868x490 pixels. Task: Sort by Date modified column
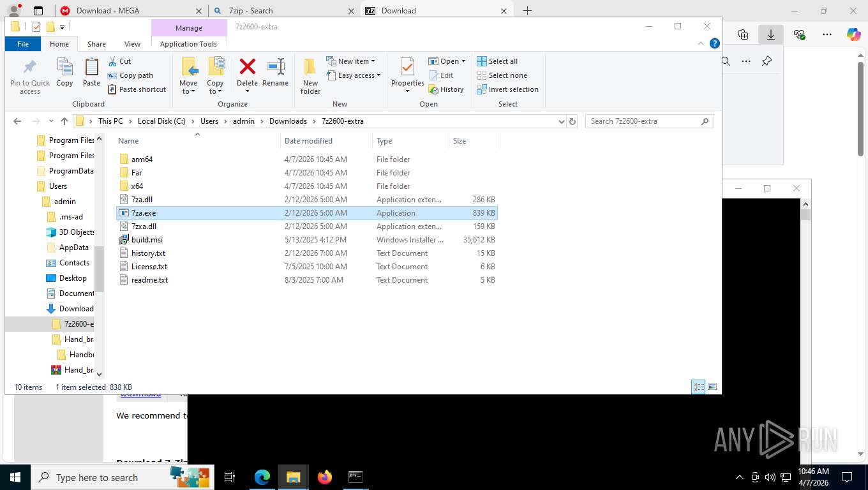pyautogui.click(x=326, y=141)
